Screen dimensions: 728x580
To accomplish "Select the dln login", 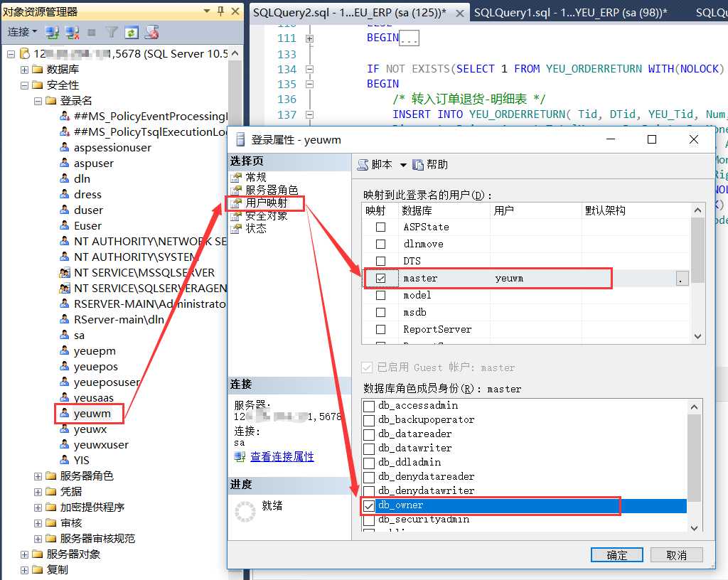I will [82, 178].
